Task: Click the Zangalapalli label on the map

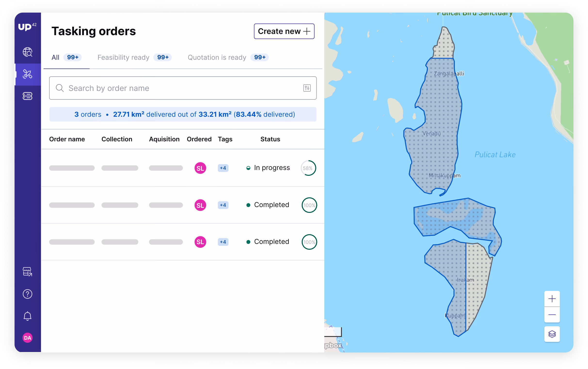Action: pos(449,73)
